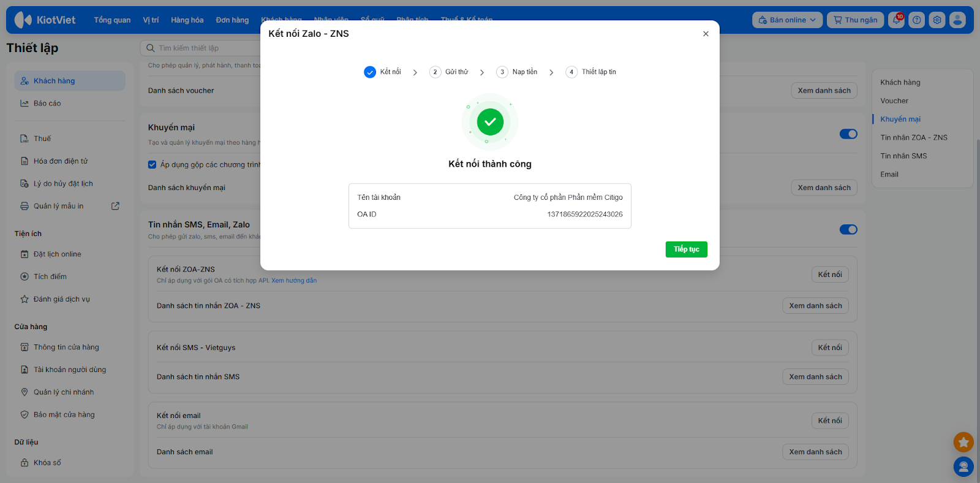Open the Bán online dropdown
This screenshot has height=483, width=980.
(x=788, y=20)
